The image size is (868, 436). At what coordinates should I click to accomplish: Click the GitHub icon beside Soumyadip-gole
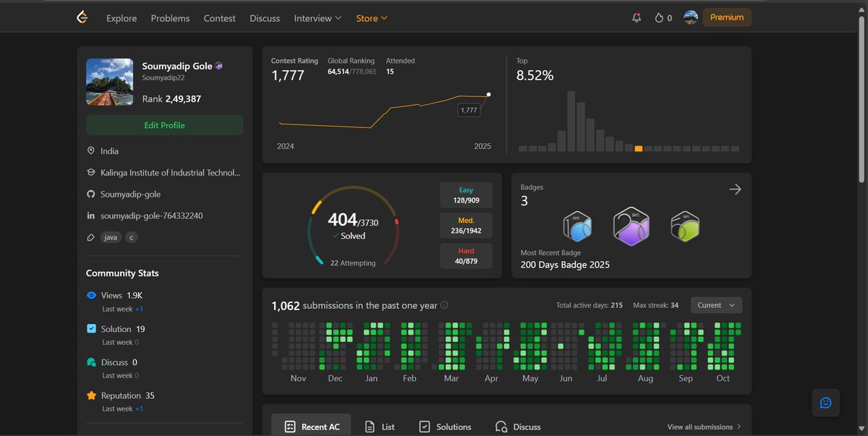[91, 195]
